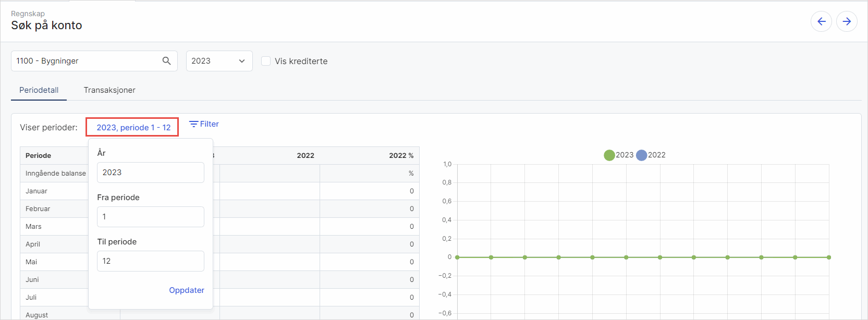Select the Periodetall tab
868x320 pixels.
39,90
